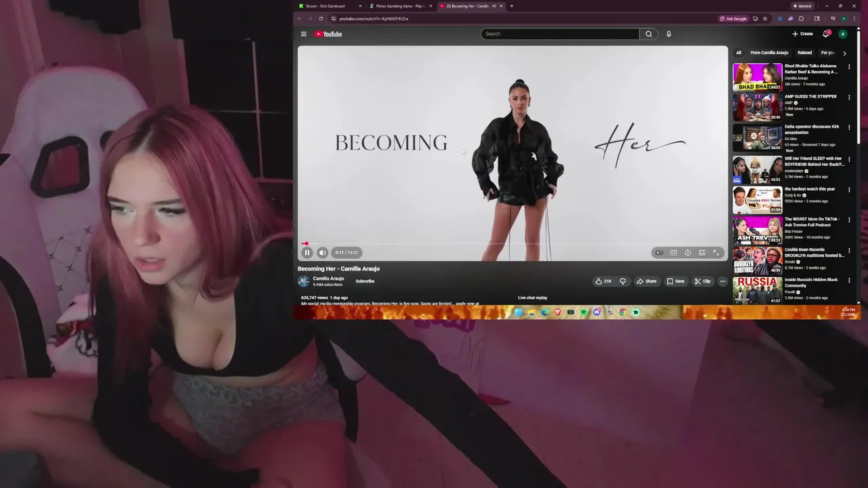Open Inside Russia's Hidden Black Community video
Image resolution: width=868 pixels, height=488 pixels.
(x=757, y=290)
